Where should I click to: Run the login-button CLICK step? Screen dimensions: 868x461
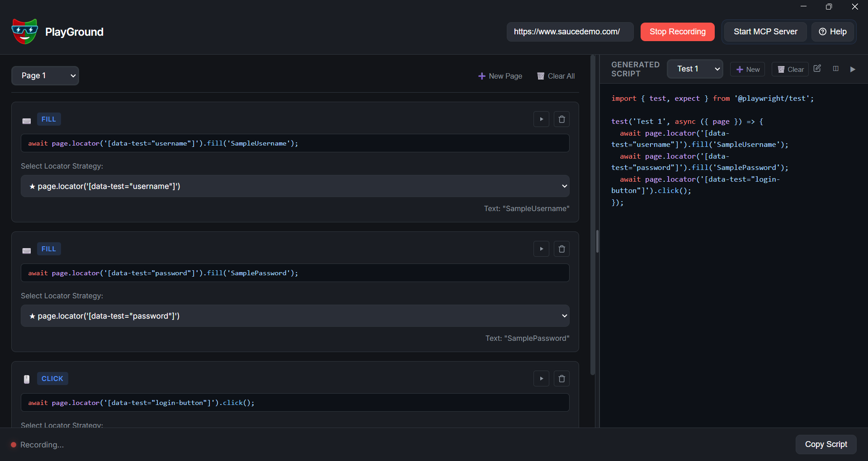point(541,379)
